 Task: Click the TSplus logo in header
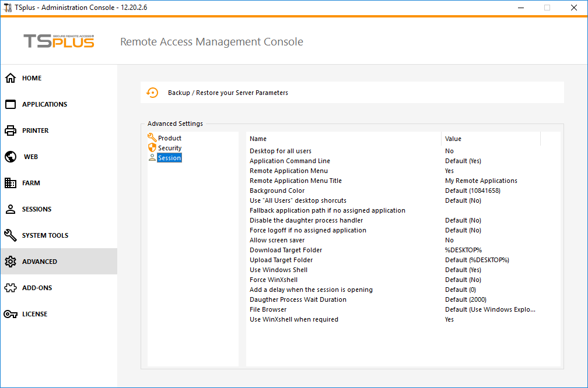(x=59, y=41)
